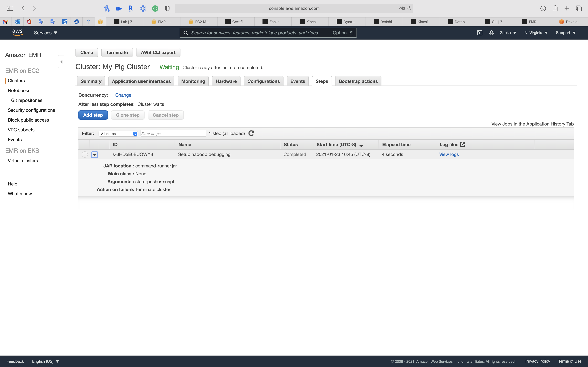The height and width of the screenshot is (367, 588).
Task: Reload page using browser refresh icon
Action: coord(409,9)
